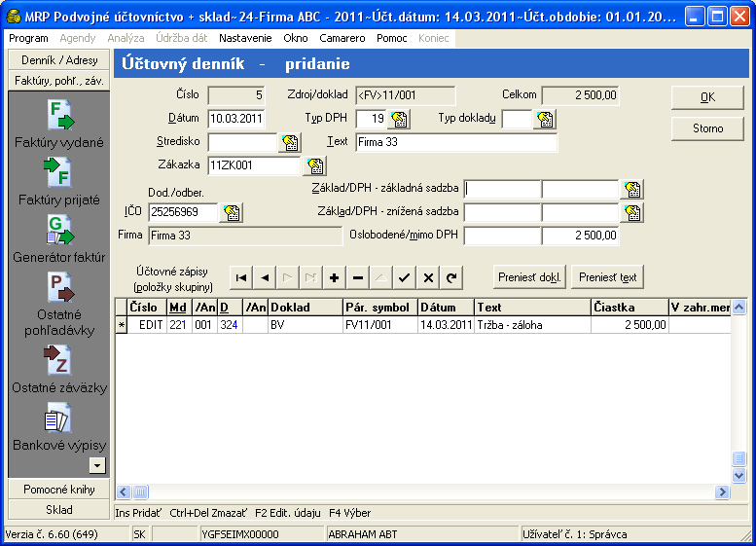The image size is (756, 546).
Task: Expand sidebar with small down arrow
Action: tap(97, 465)
